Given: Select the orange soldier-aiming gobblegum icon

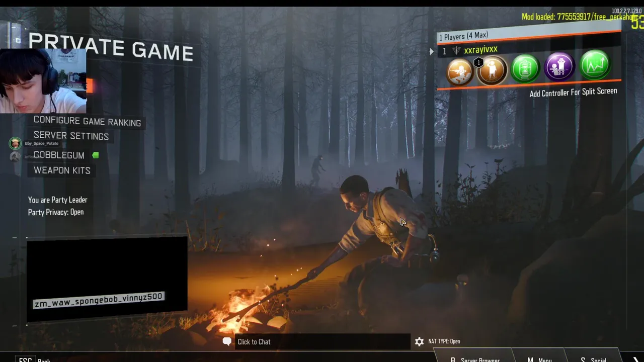Looking at the screenshot, I should (x=459, y=72).
